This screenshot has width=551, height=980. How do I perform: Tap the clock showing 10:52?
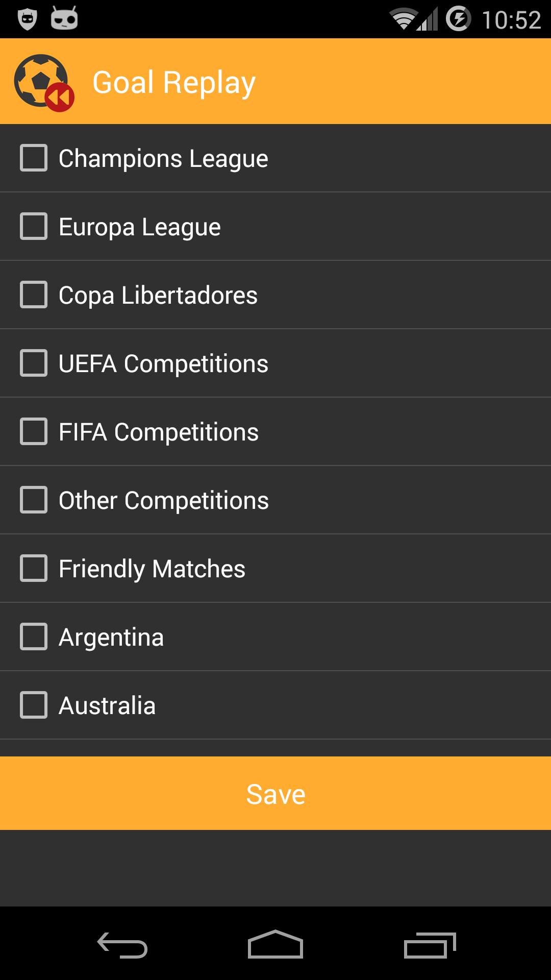(511, 20)
